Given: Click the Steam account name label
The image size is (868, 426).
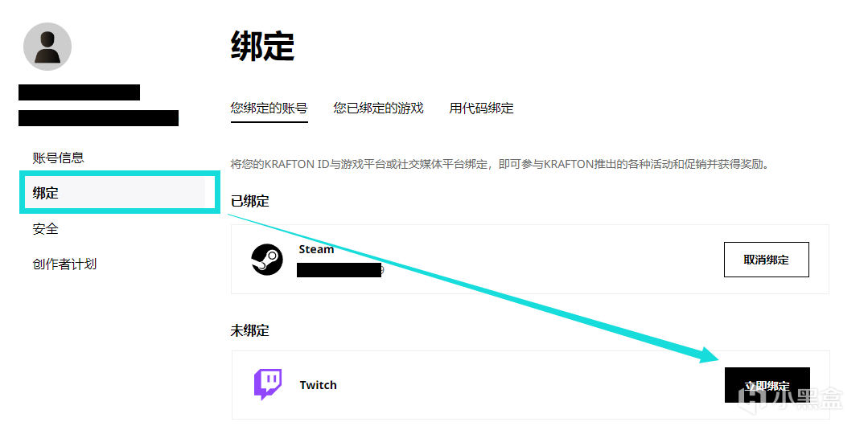Looking at the screenshot, I should 317,249.
